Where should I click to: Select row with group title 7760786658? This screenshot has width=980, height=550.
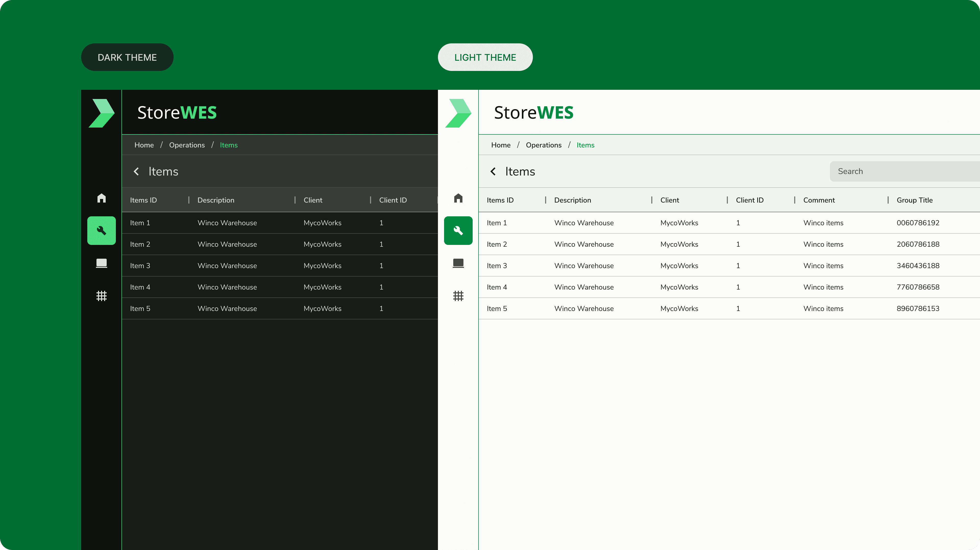(918, 287)
